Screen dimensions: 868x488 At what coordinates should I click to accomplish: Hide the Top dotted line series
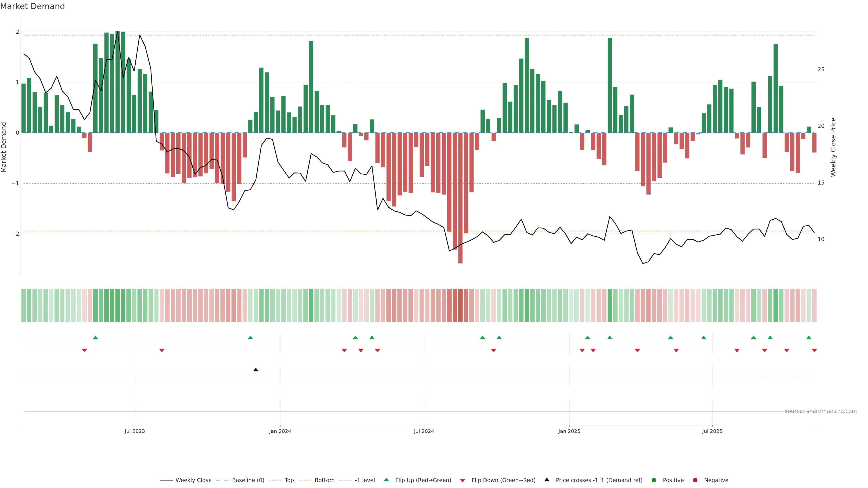pyautogui.click(x=289, y=480)
